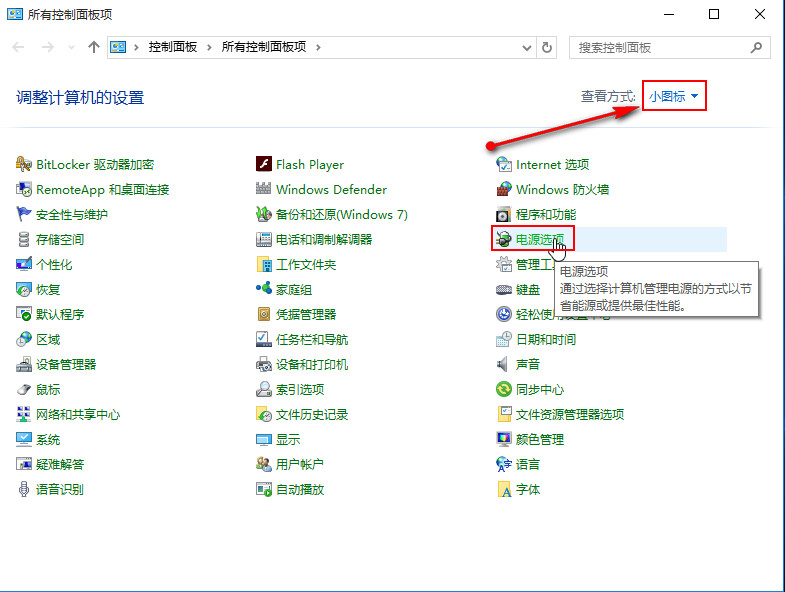
Task: Click the 用户帐户 icon
Action: coord(264,464)
